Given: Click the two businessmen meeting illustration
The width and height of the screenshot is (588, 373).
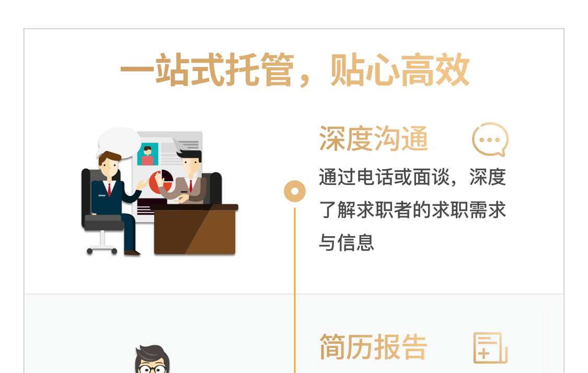Looking at the screenshot, I should pyautogui.click(x=160, y=192).
